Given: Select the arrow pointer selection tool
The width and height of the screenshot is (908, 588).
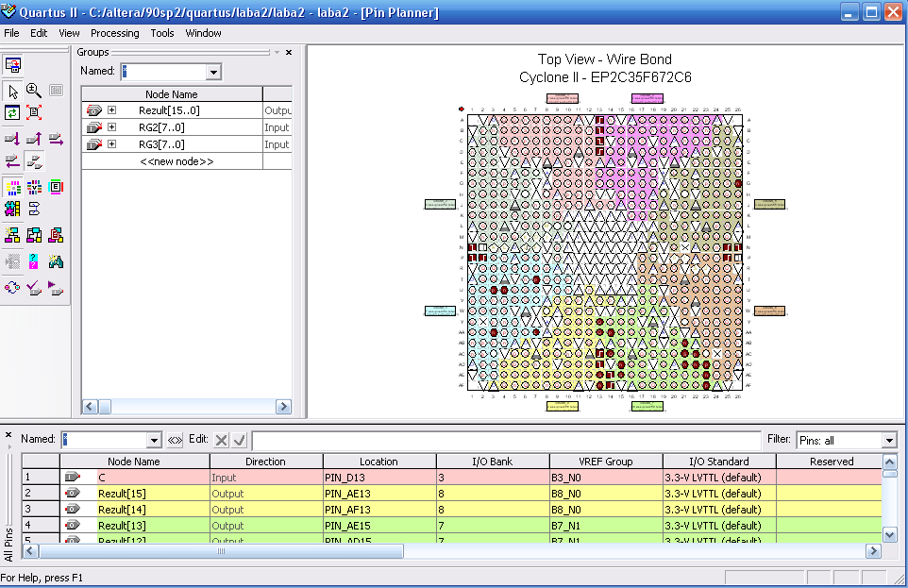Looking at the screenshot, I should (12, 91).
